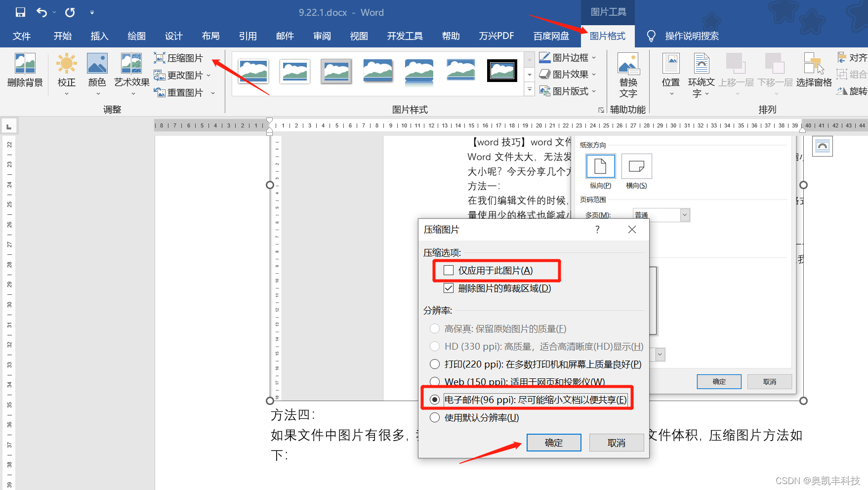Switch to the 开始 (Home) tab

63,36
